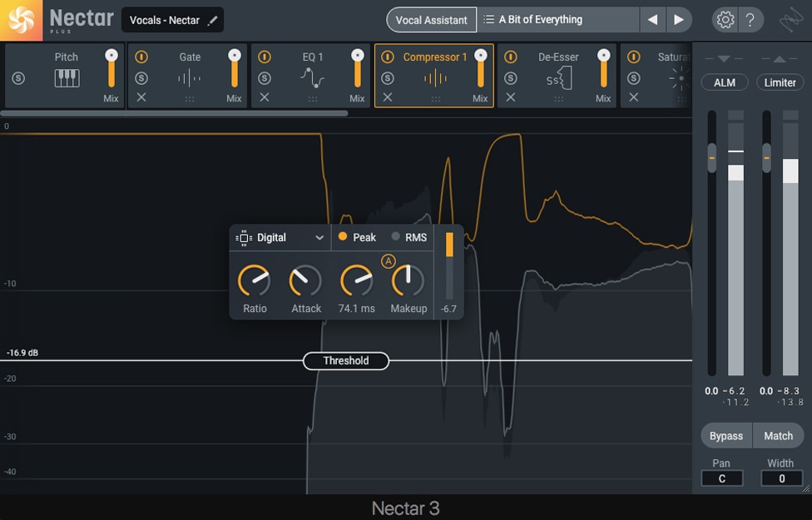
Task: Open help via the question mark
Action: click(x=750, y=20)
